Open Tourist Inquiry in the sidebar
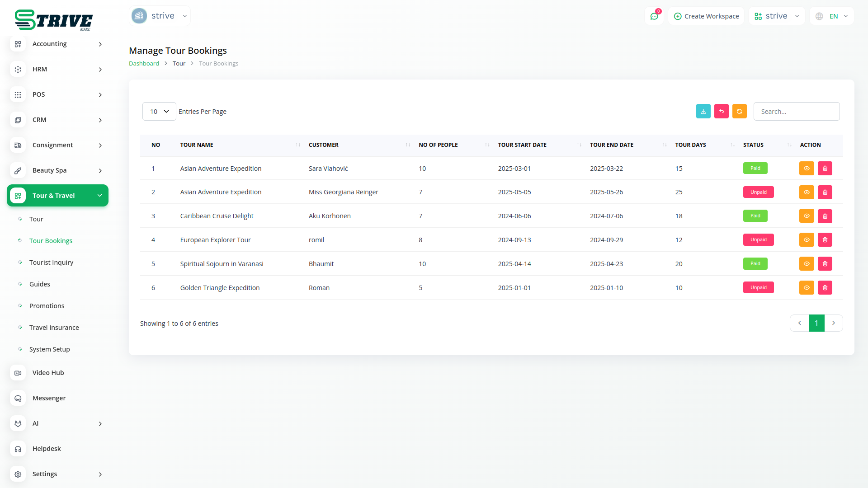 point(51,263)
